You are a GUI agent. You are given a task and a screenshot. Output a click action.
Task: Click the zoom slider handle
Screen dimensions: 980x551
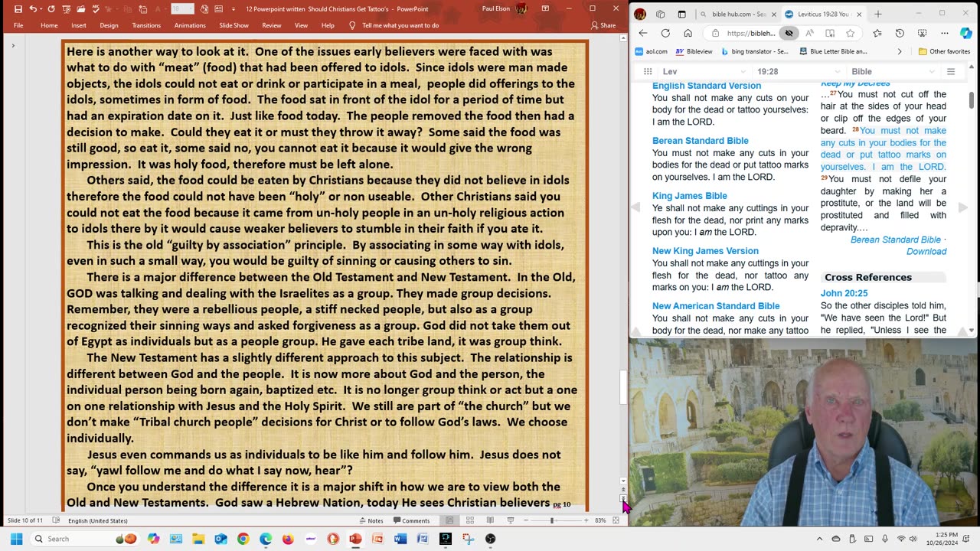(x=552, y=520)
